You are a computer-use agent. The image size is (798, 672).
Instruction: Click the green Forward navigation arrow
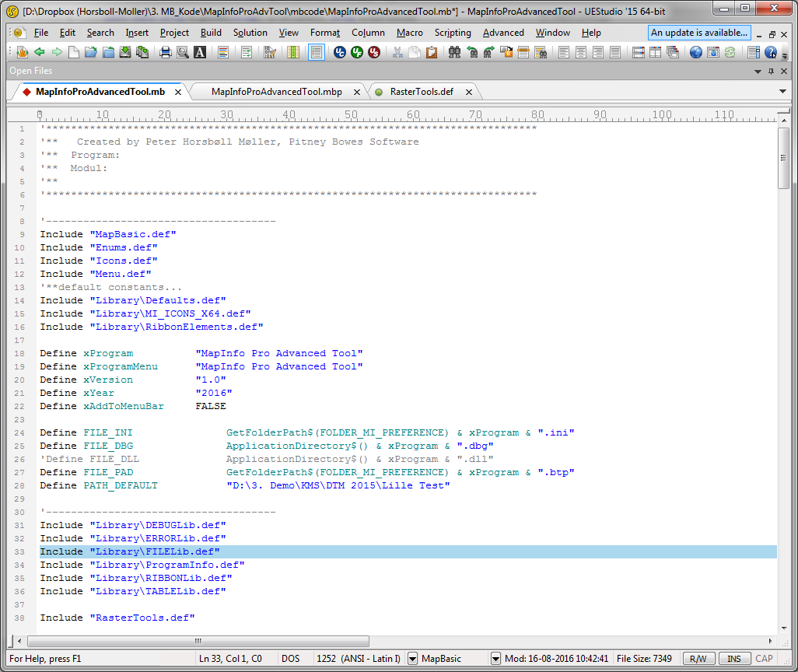click(x=57, y=52)
